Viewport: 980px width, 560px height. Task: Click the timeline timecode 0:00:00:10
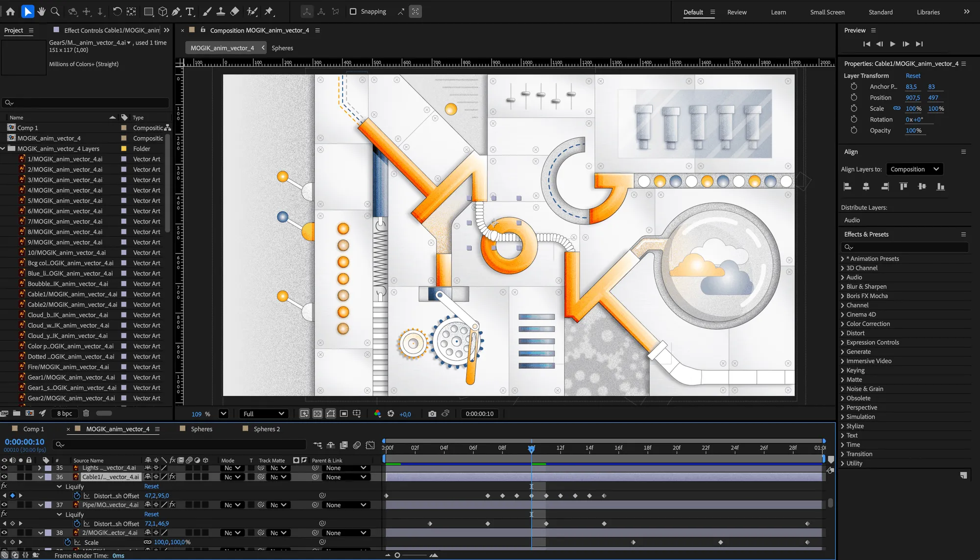24,442
